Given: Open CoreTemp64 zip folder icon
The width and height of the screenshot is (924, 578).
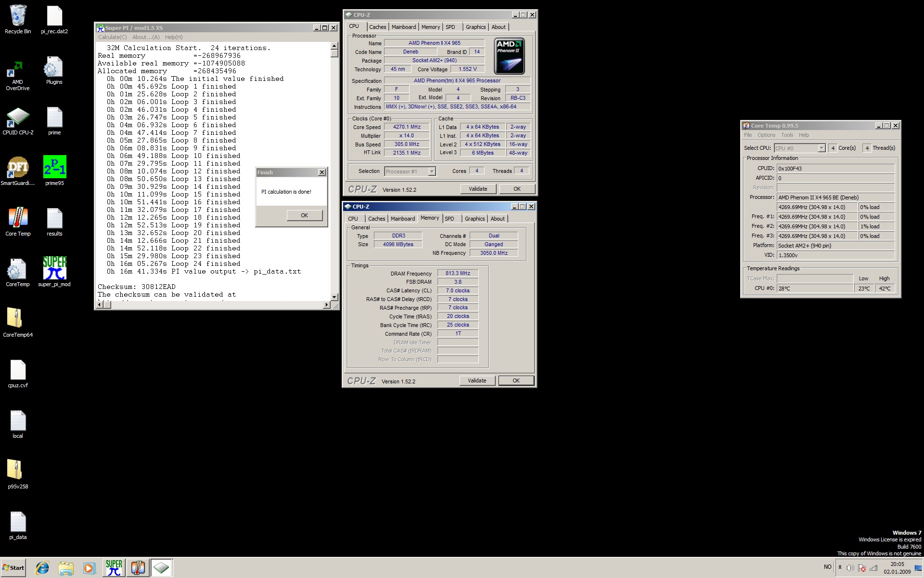Looking at the screenshot, I should 18,323.
